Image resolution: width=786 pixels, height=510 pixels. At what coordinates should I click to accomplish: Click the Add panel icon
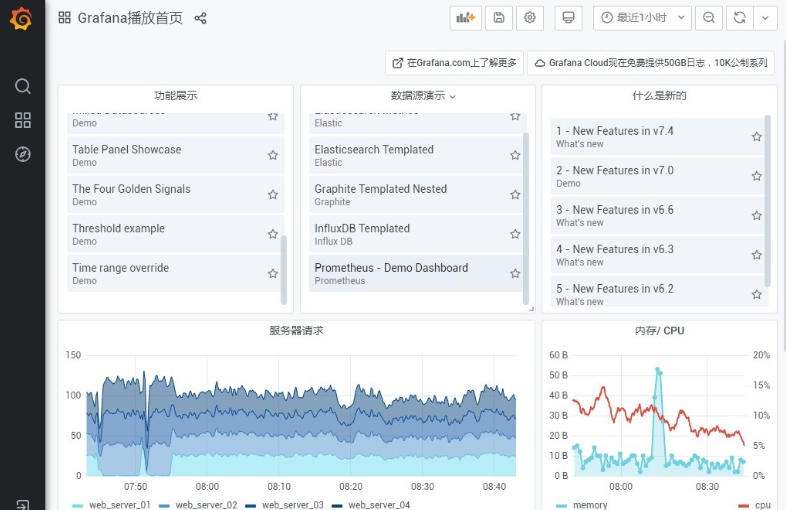tap(465, 18)
